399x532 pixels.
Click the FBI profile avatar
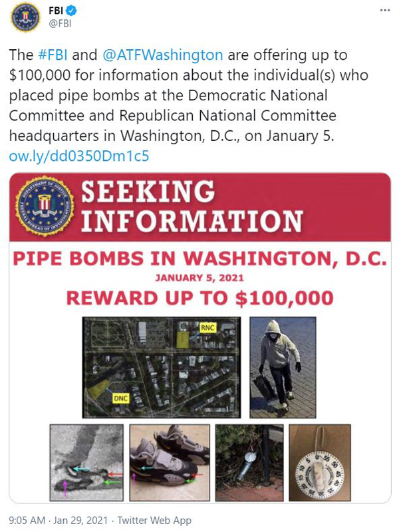coord(25,17)
